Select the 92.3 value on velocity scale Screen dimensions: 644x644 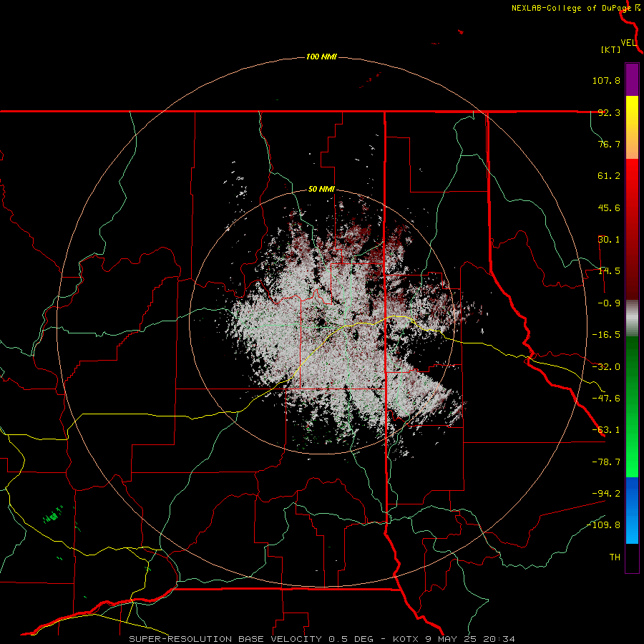click(609, 112)
